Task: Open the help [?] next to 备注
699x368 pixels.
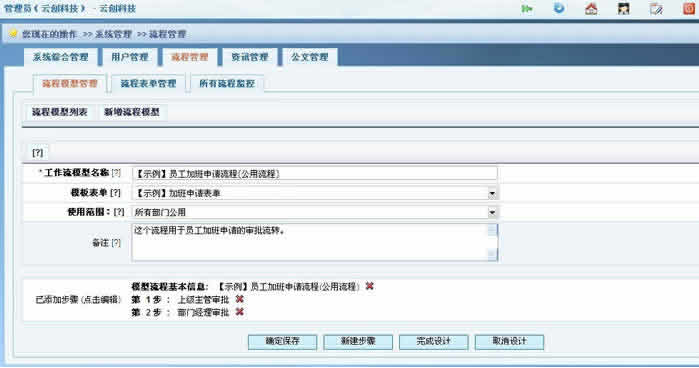Action: (x=116, y=243)
